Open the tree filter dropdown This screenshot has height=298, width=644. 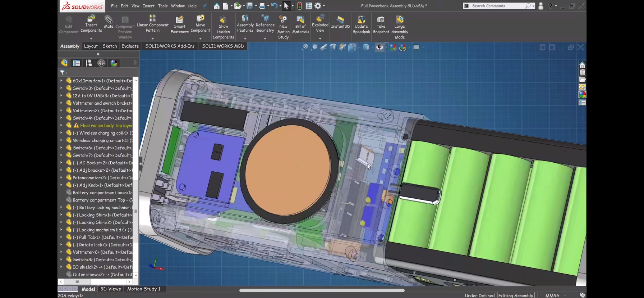point(64,72)
